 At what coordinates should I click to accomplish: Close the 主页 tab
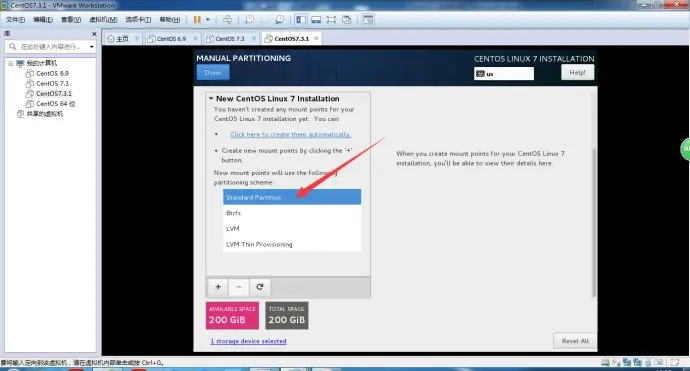tap(136, 39)
